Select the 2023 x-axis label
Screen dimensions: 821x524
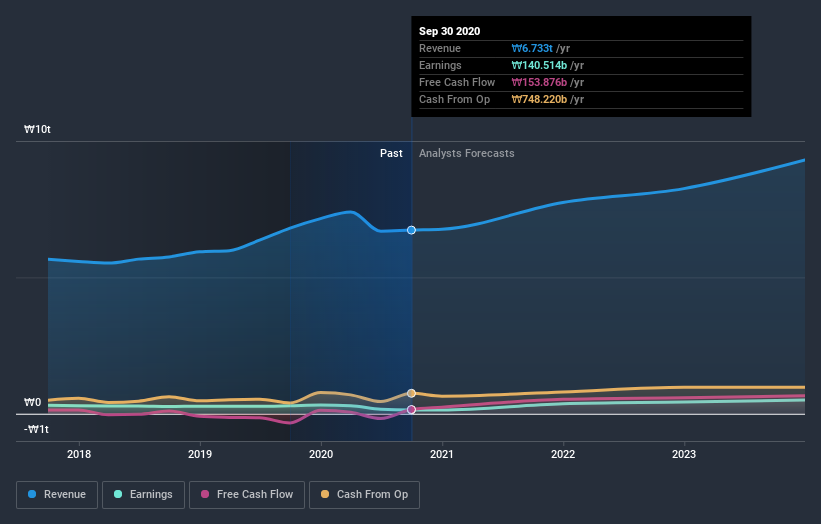tap(684, 454)
